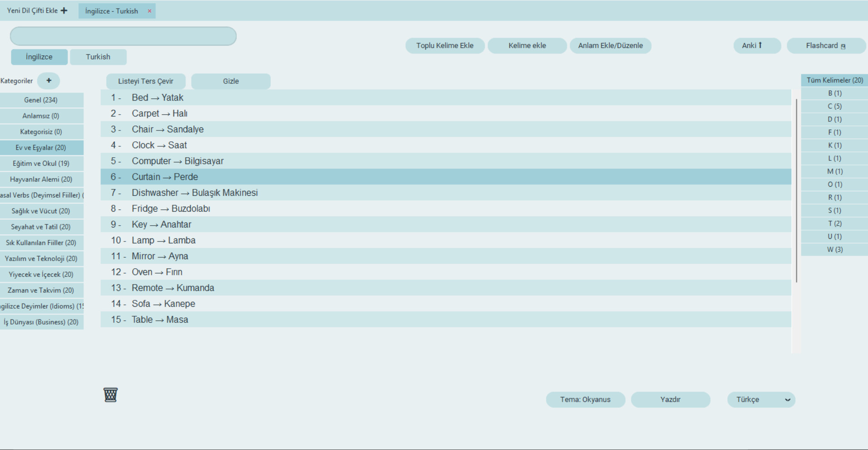This screenshot has height=450, width=868.
Task: Open Anki export button
Action: click(x=756, y=45)
